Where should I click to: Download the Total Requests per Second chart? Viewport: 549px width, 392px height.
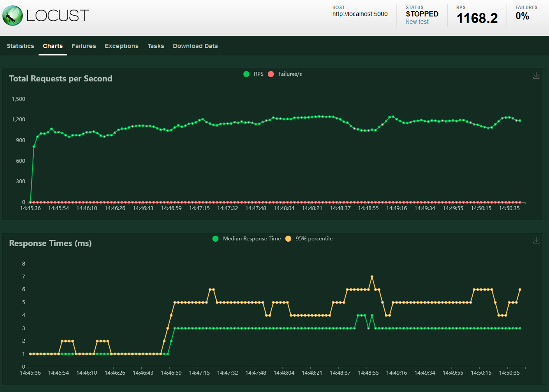tap(536, 75)
